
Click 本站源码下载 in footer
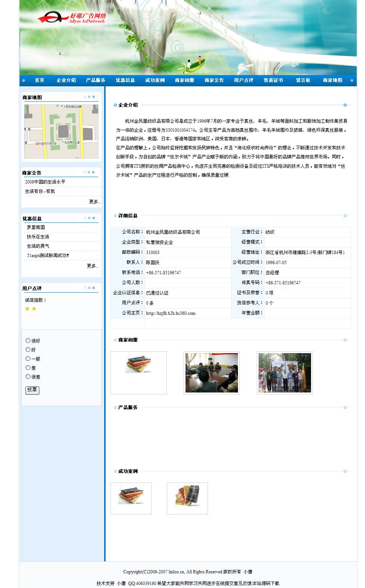coord(266,583)
